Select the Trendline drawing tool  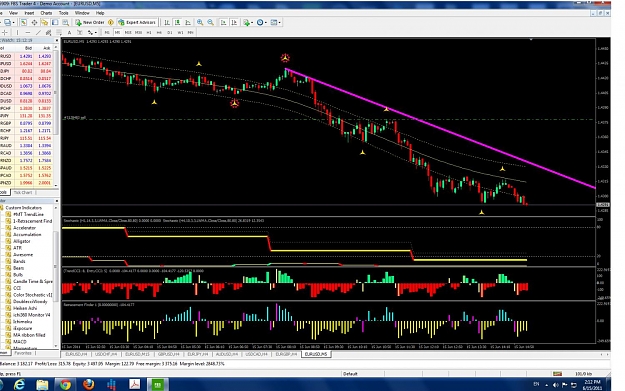(x=38, y=33)
